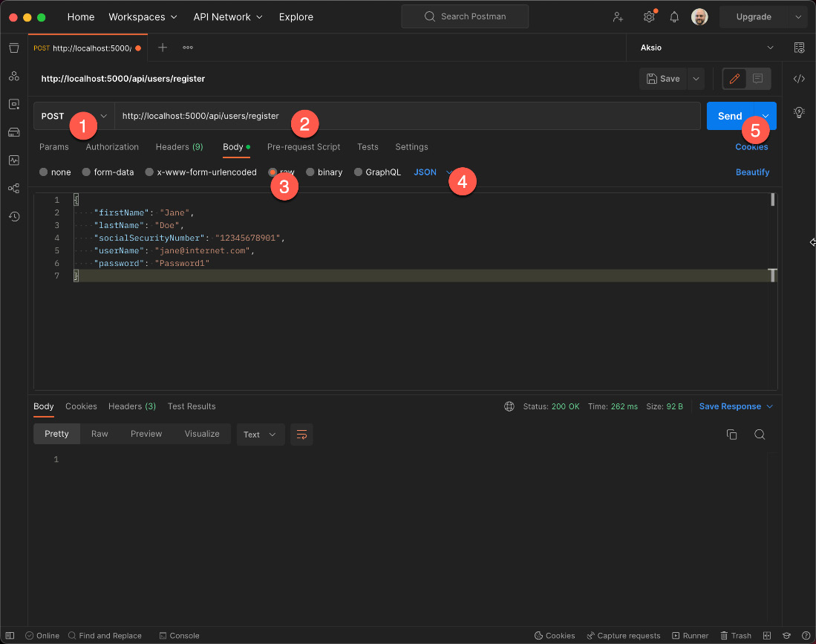Open the Mock Servers sidebar panel

[x=14, y=132]
